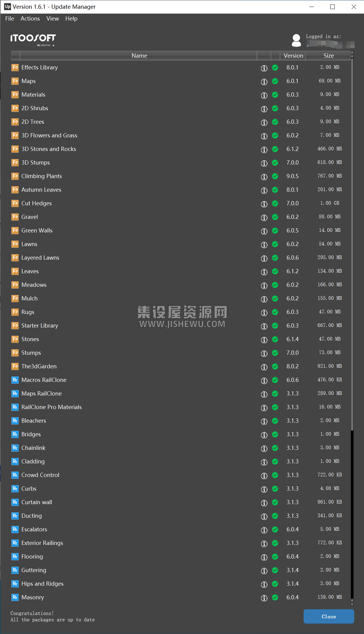The height and width of the screenshot is (634, 364).
Task: Select the 3D Flowers and Grass row
Action: point(181,135)
